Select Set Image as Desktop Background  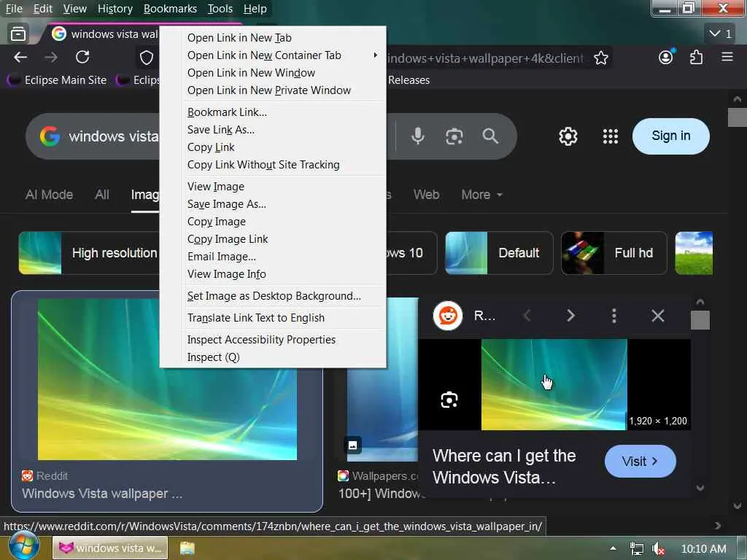(x=273, y=296)
